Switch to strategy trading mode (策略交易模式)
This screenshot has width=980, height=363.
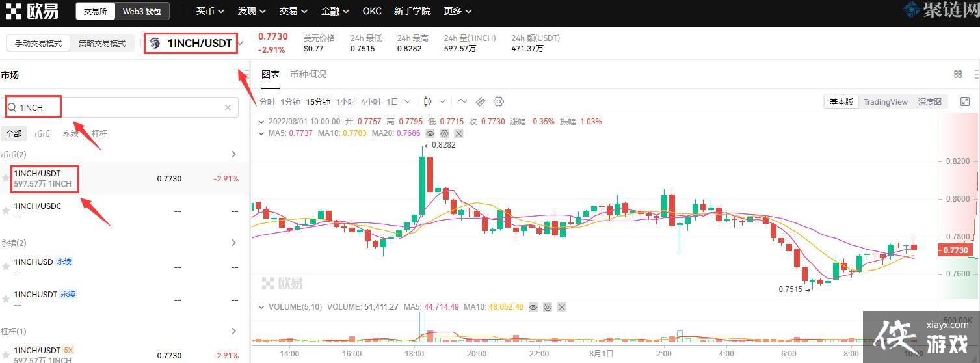click(x=102, y=44)
